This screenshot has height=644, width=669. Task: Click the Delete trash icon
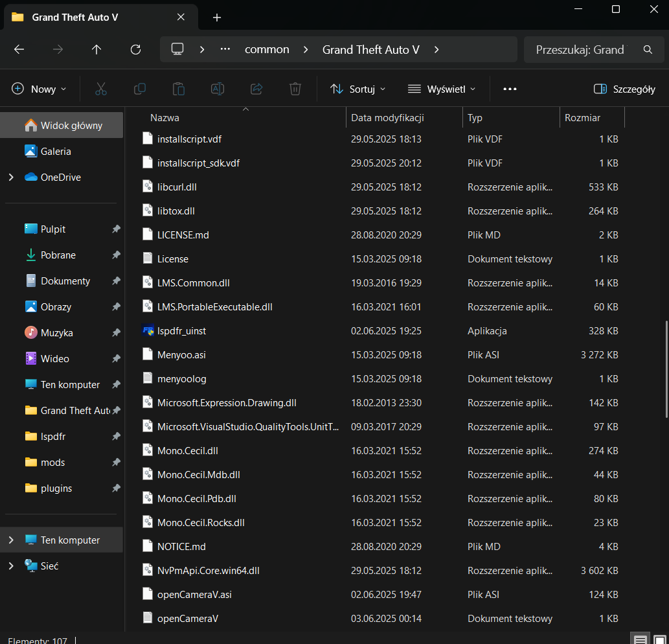point(295,89)
